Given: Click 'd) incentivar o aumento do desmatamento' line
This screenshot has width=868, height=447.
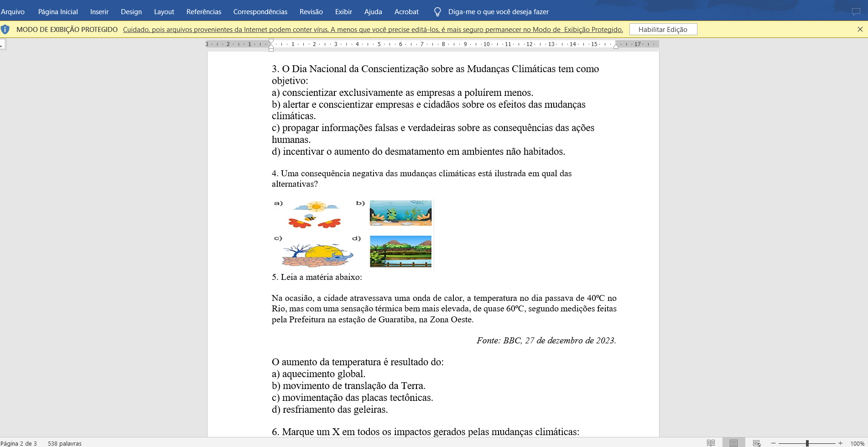Looking at the screenshot, I should pos(418,152).
